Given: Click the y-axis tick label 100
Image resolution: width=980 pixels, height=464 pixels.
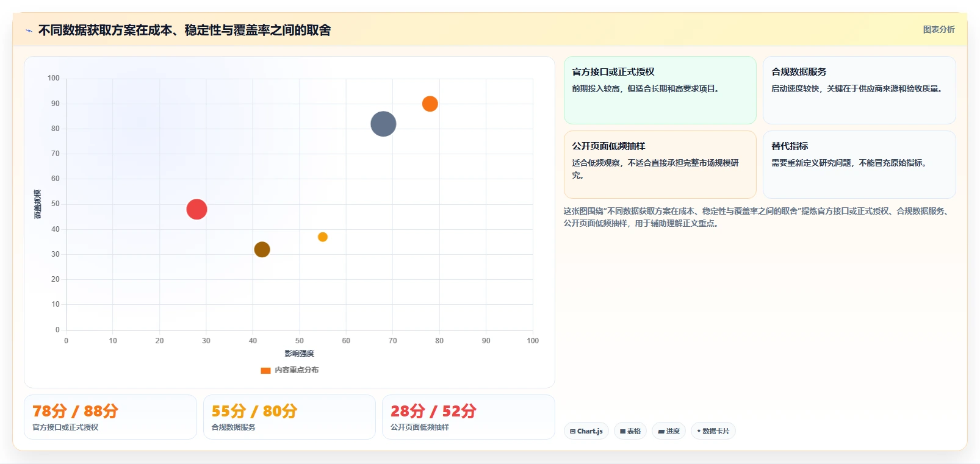Looking at the screenshot, I should (x=54, y=78).
